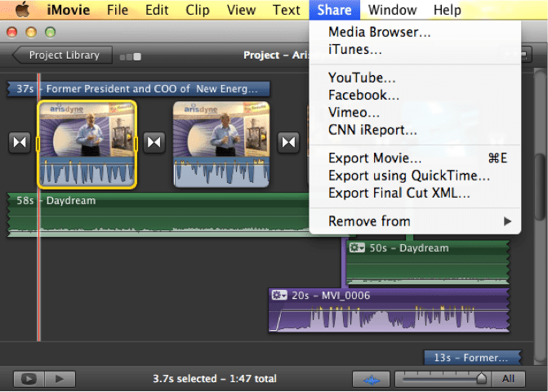Open gear menu on 50s Daydream clip
This screenshot has height=392, width=548.
point(357,247)
